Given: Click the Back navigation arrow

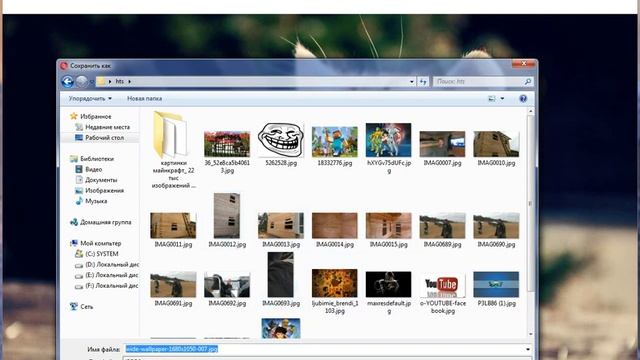Looking at the screenshot, I should [x=67, y=82].
